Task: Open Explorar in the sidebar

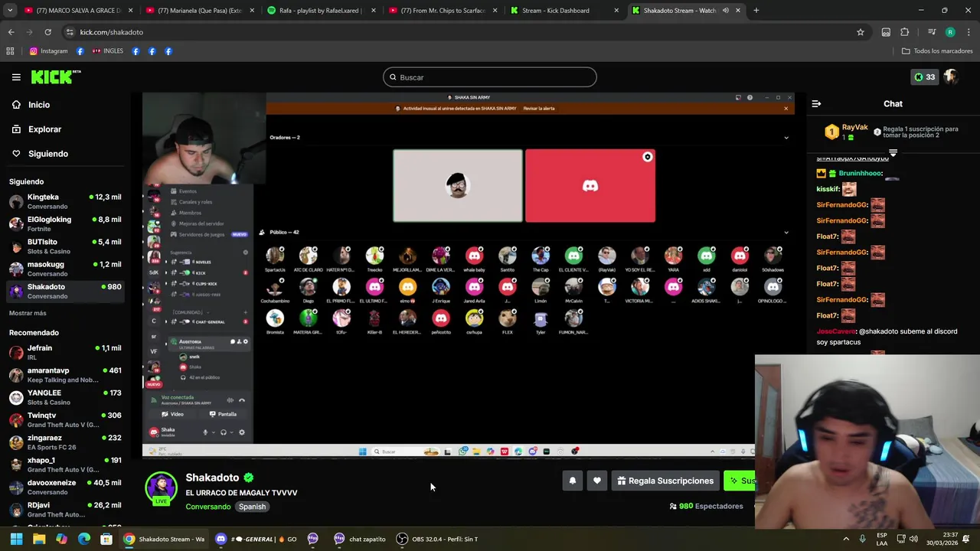Action: (44, 129)
